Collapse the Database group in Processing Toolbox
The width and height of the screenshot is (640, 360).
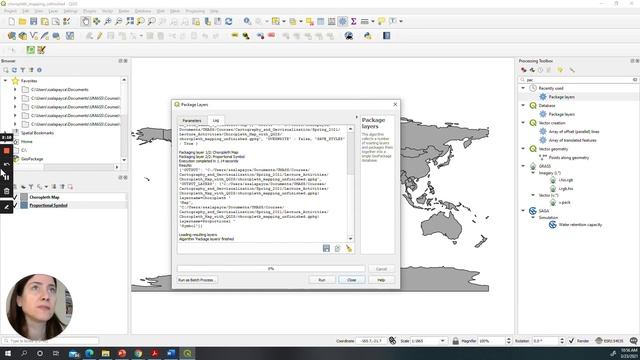[523, 105]
